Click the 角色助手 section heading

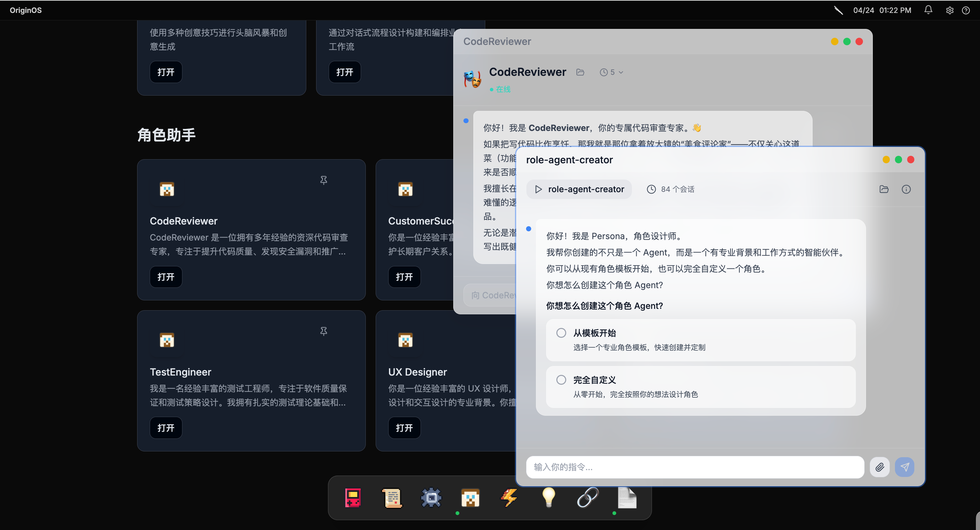coord(166,135)
